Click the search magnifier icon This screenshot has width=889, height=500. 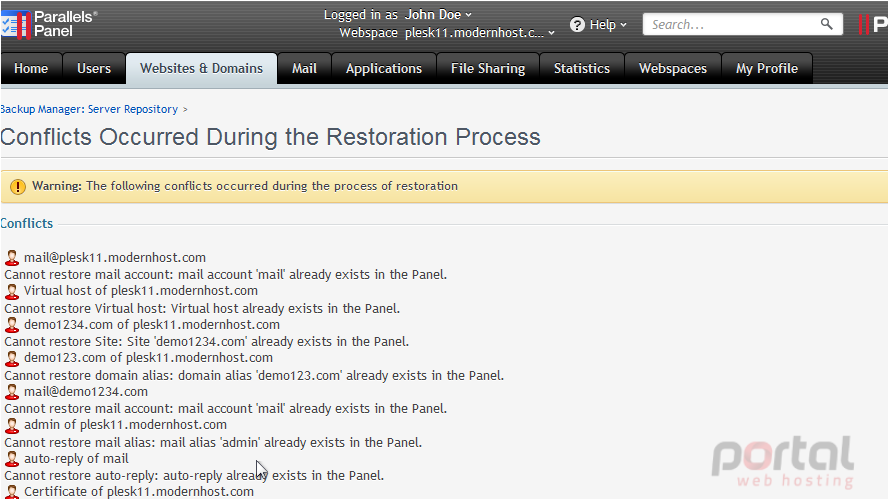(x=827, y=24)
